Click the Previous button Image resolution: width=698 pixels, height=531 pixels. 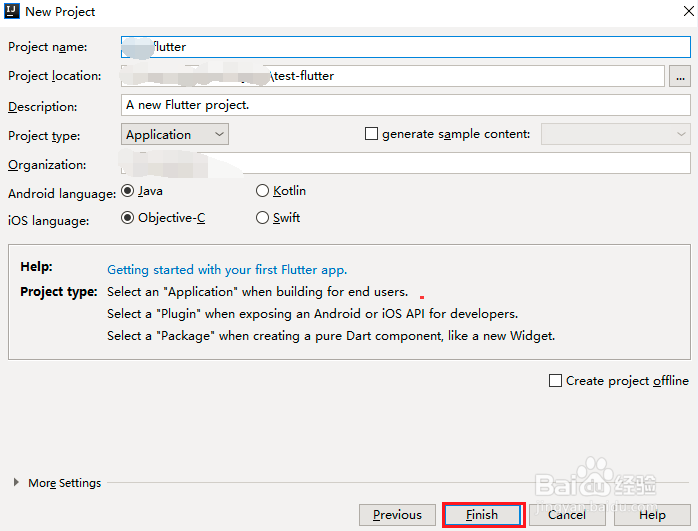click(397, 515)
